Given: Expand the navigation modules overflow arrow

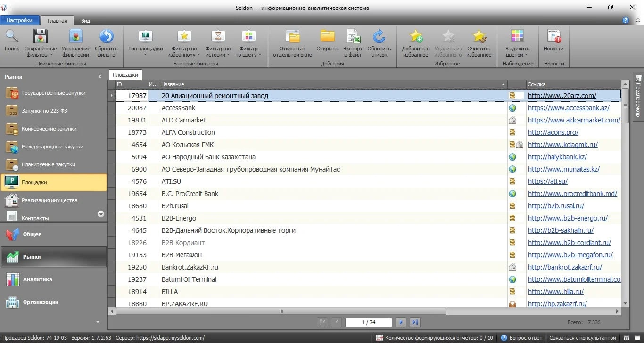Looking at the screenshot, I should tap(98, 322).
